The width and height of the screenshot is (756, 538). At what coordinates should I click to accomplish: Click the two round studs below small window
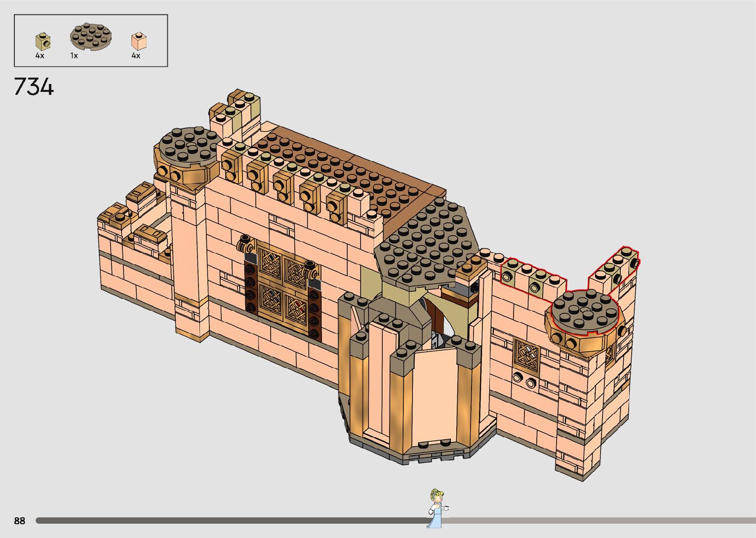(524, 380)
